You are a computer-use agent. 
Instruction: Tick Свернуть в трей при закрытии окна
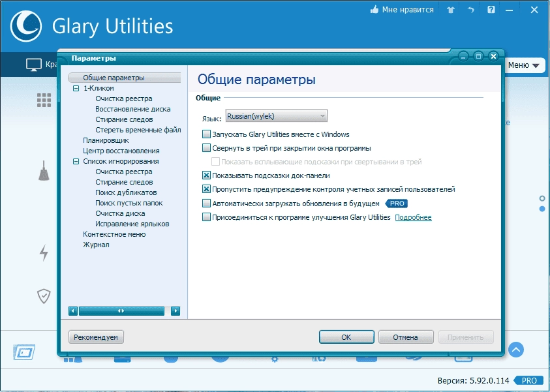pyautogui.click(x=207, y=148)
